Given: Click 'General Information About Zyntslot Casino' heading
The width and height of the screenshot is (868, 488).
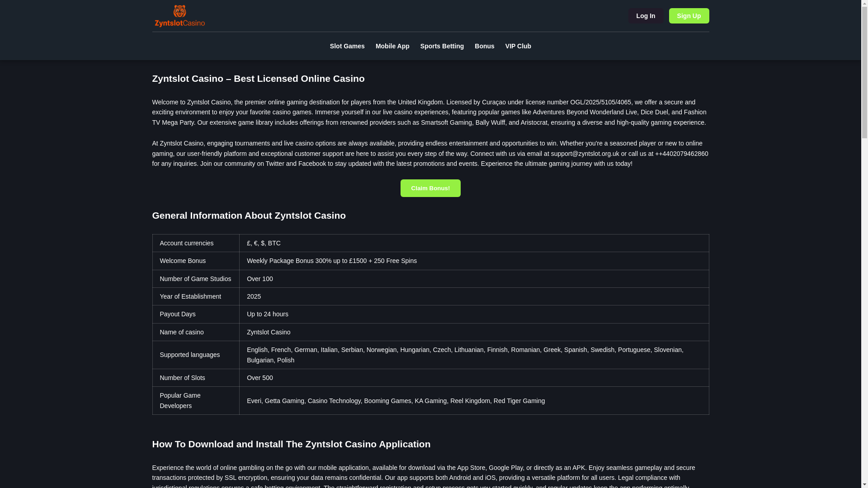Looking at the screenshot, I should 249,216.
